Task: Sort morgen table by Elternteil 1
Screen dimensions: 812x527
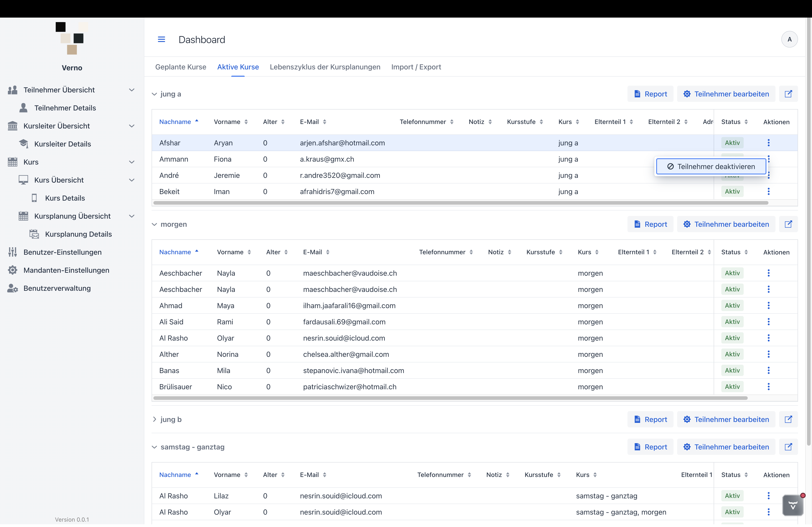Action: point(637,252)
